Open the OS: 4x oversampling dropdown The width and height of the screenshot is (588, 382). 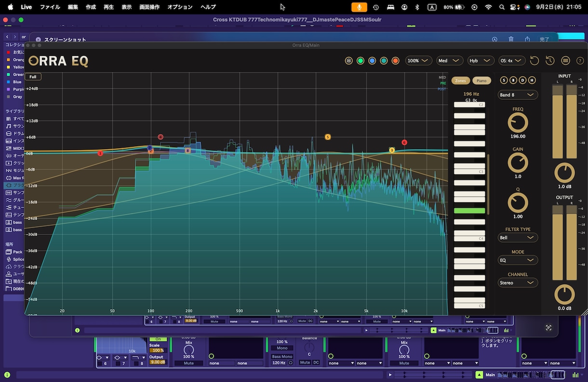[512, 61]
